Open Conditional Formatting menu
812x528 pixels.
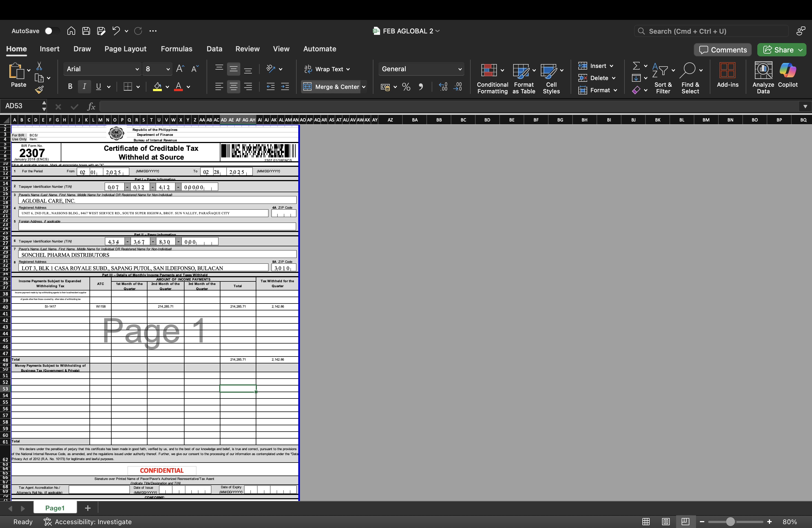coord(492,78)
